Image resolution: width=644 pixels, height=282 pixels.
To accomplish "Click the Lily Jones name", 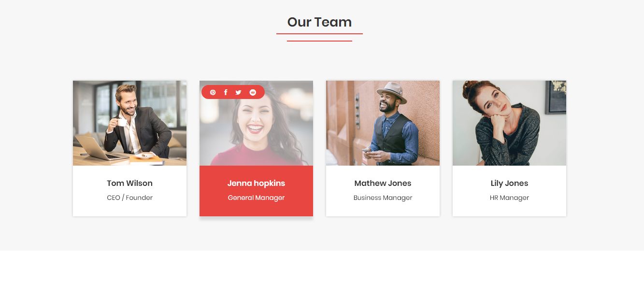I will [509, 183].
